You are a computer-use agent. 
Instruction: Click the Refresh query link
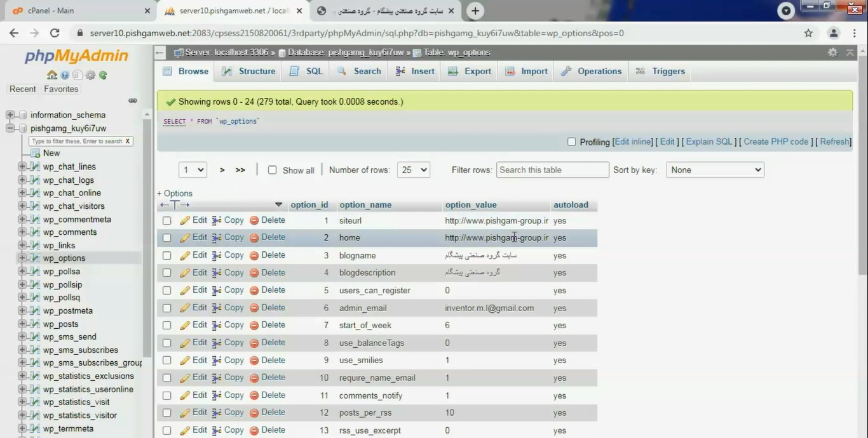834,142
